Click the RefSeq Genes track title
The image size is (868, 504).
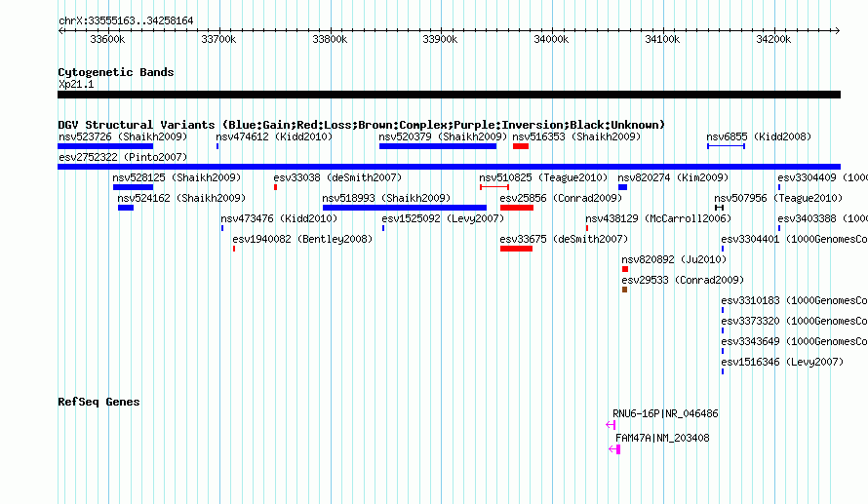pos(99,403)
